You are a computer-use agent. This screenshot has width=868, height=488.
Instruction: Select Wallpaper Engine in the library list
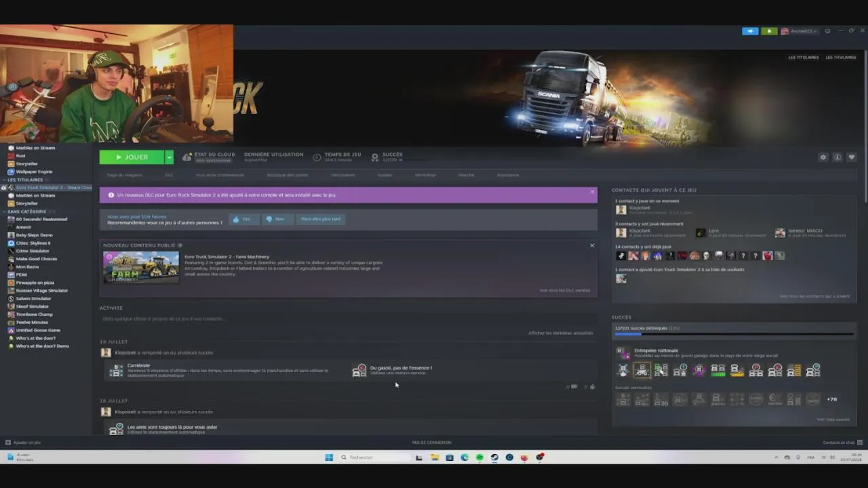(x=34, y=171)
